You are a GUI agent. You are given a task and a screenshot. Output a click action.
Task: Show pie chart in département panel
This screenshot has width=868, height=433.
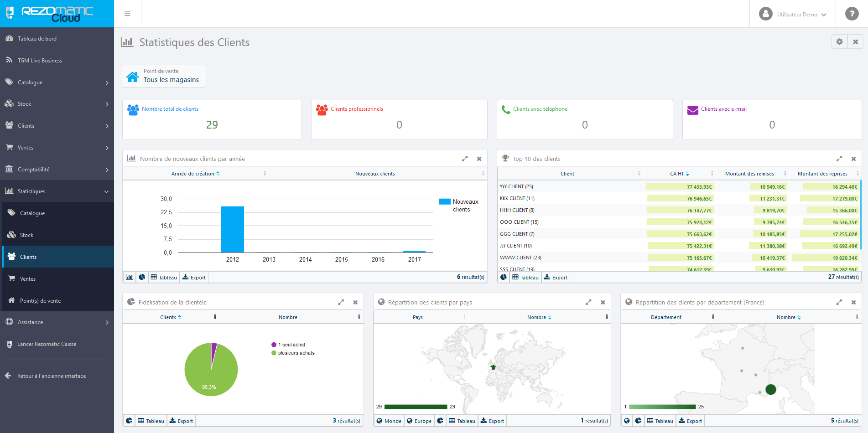639,421
